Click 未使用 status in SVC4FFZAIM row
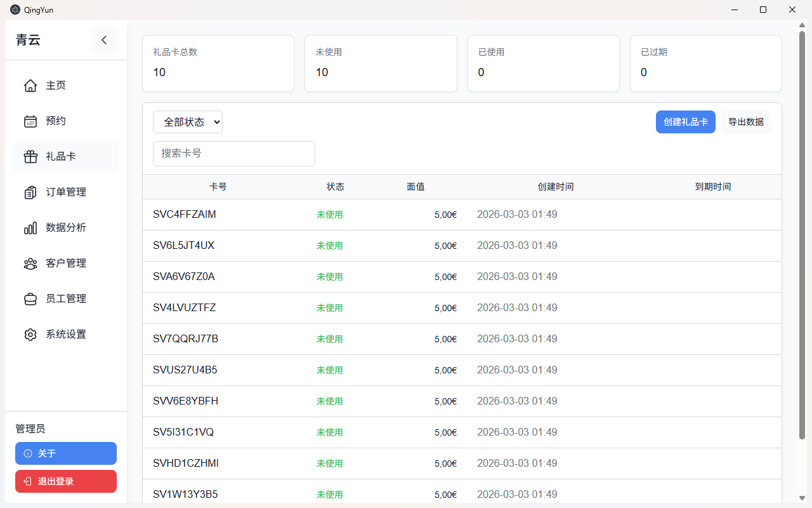Image resolution: width=812 pixels, height=508 pixels. pyautogui.click(x=330, y=215)
